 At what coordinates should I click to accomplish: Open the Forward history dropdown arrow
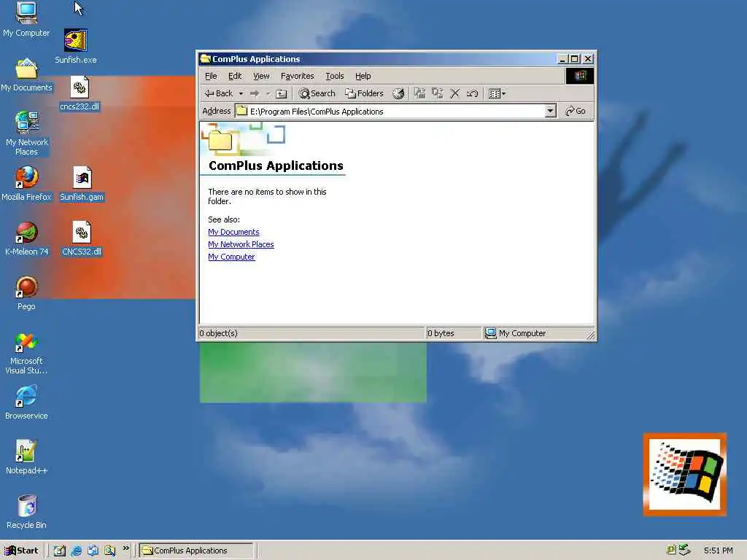pos(268,93)
